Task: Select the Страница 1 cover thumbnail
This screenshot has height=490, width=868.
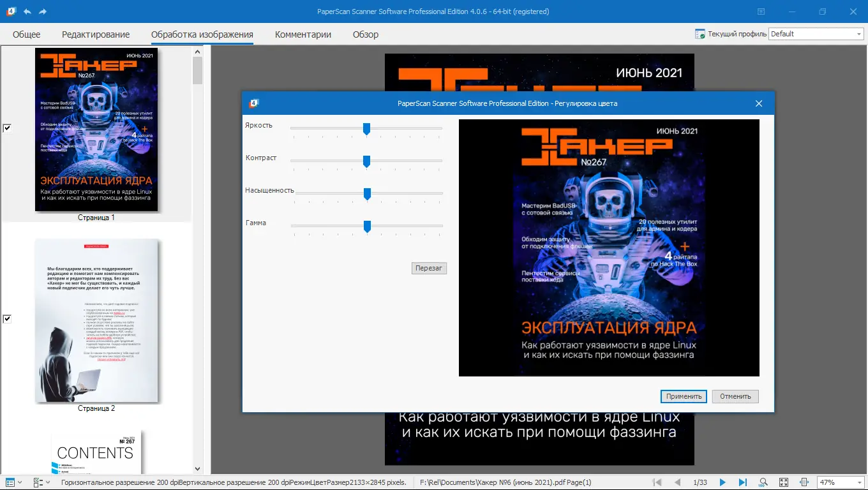Action: (96, 130)
